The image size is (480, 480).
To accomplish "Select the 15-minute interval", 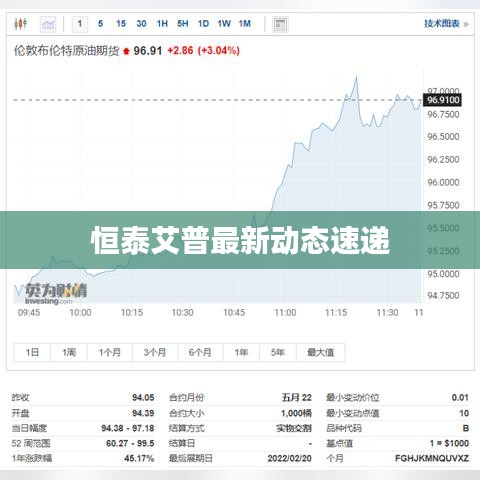I will (x=121, y=24).
